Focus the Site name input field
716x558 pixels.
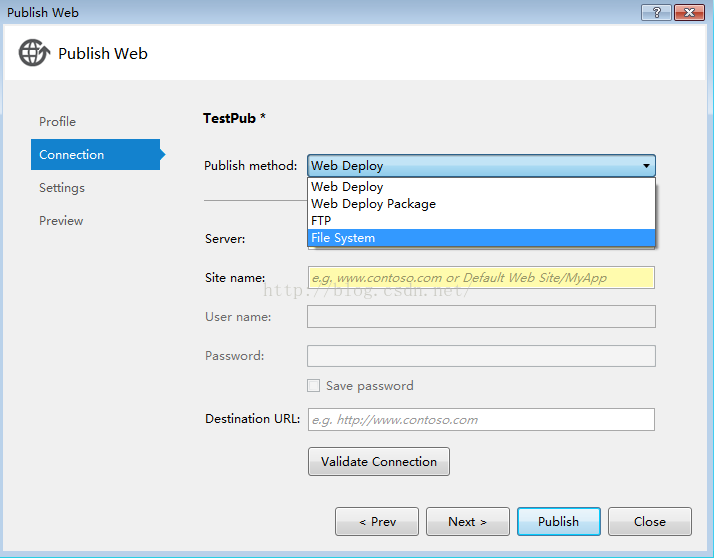tap(481, 278)
